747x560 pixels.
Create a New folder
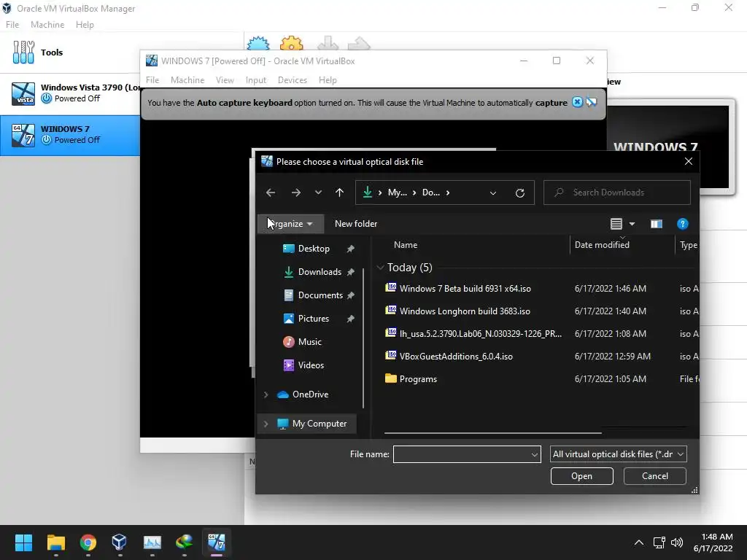pyautogui.click(x=356, y=224)
